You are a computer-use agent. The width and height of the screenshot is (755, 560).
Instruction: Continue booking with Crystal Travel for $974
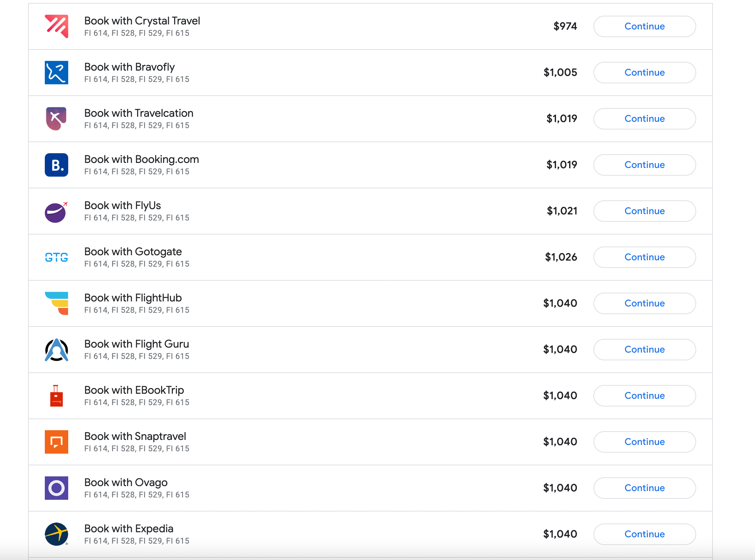tap(644, 26)
